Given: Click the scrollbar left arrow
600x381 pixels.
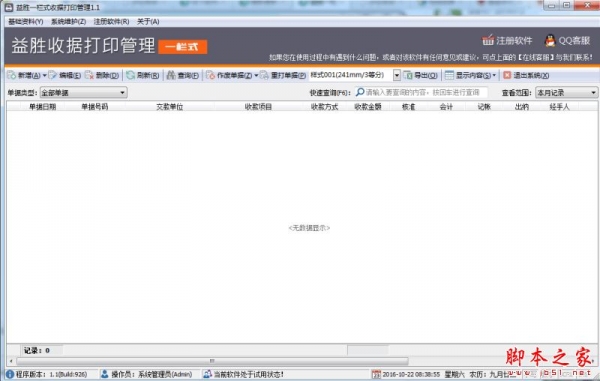Looking at the screenshot, I should (11, 361).
